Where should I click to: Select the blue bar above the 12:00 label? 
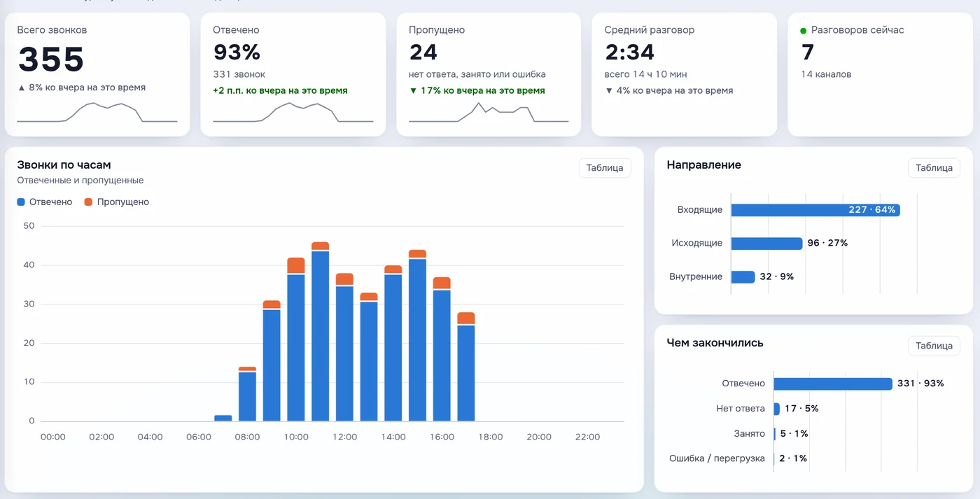click(344, 353)
